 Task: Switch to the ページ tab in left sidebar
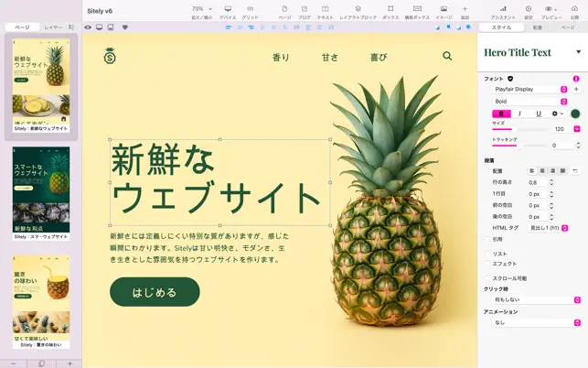tap(23, 27)
